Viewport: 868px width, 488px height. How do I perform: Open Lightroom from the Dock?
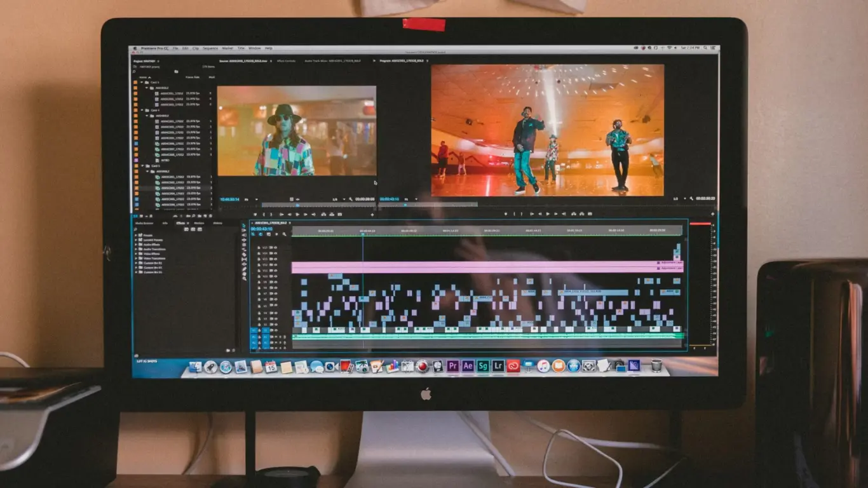[x=498, y=366]
